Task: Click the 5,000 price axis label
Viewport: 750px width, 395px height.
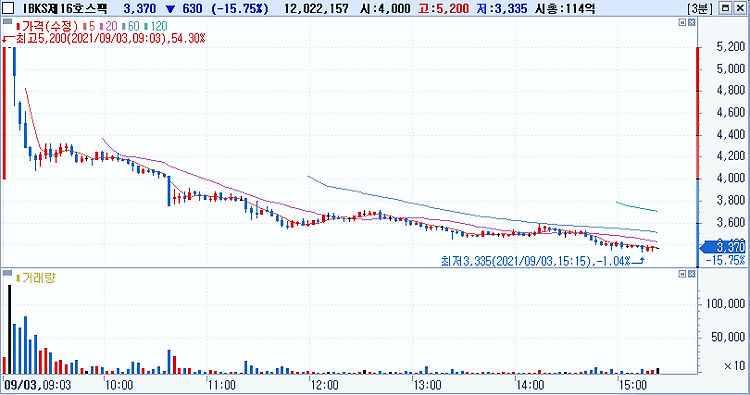Action: (x=730, y=68)
